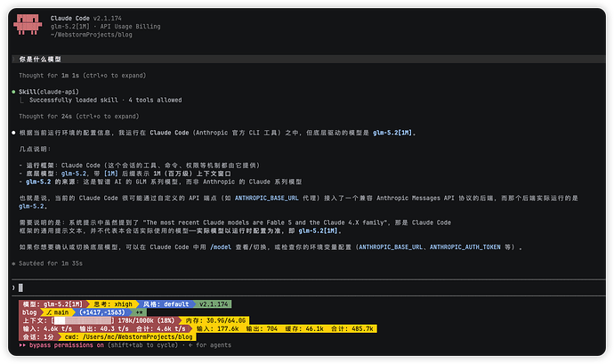Click 'Skill(claude-api)' tool call line
The width and height of the screenshot is (614, 364).
point(49,92)
